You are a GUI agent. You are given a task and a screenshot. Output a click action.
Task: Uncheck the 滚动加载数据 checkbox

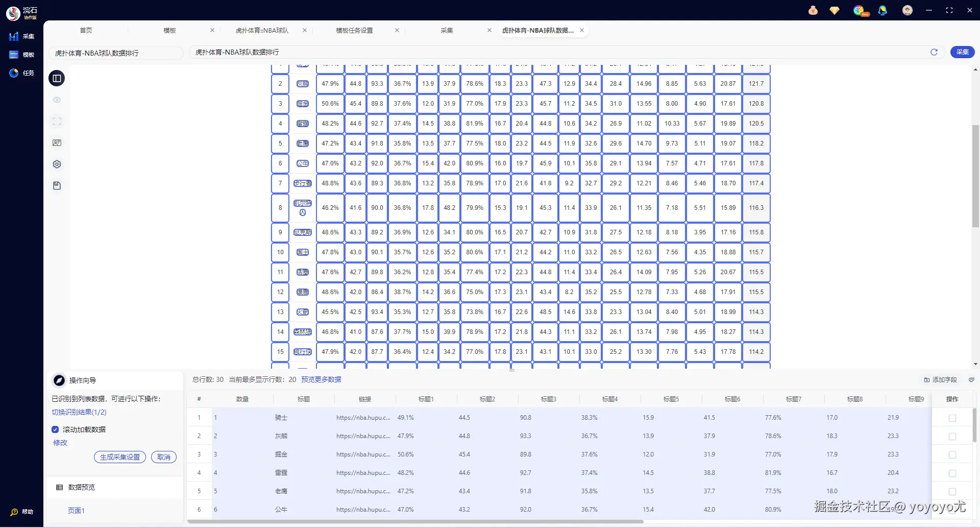click(x=55, y=429)
